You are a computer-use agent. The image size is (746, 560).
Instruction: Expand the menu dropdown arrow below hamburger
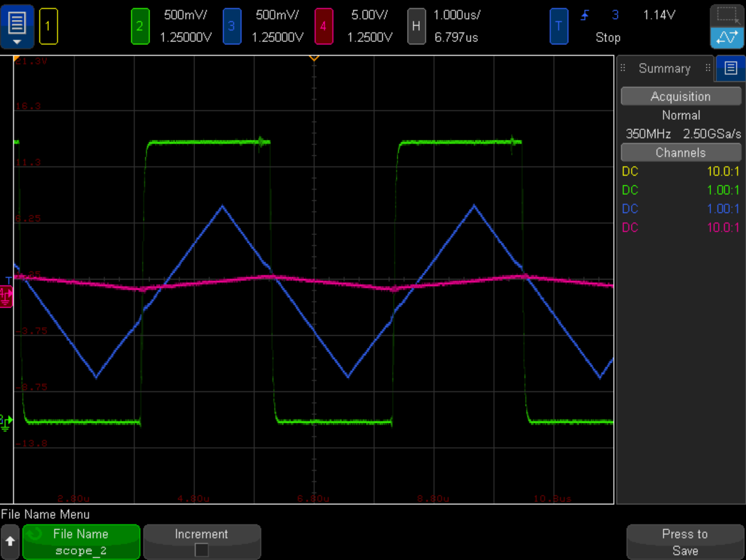point(17,41)
